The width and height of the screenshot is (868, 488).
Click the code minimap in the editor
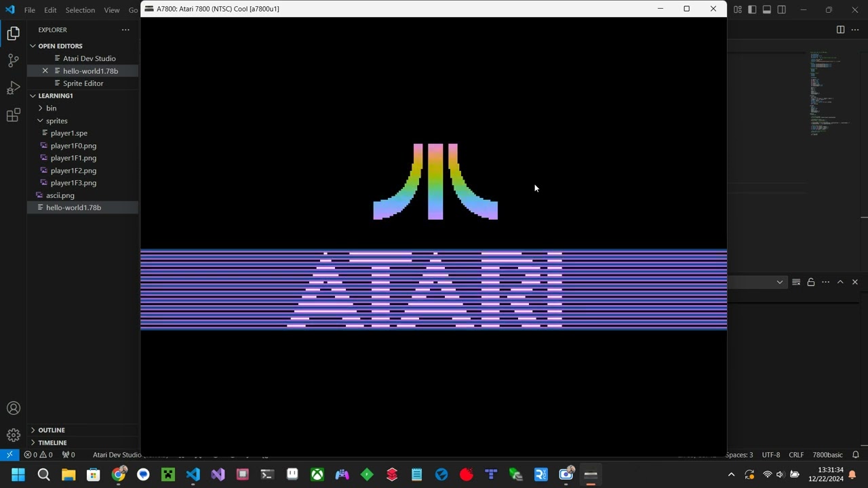[831, 94]
